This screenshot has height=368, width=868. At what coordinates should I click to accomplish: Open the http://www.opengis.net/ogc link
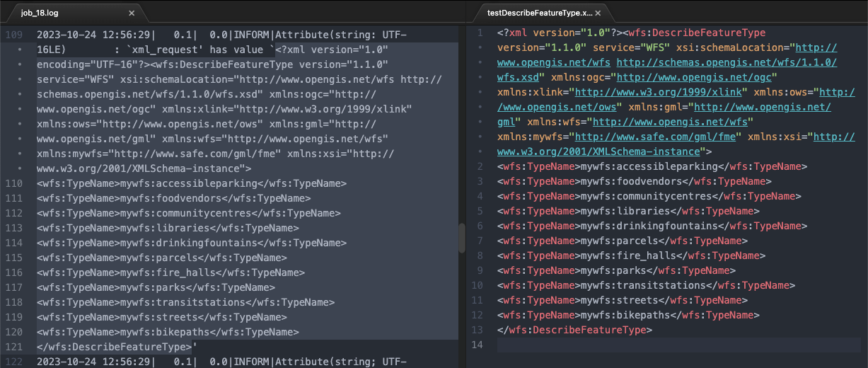tap(693, 77)
